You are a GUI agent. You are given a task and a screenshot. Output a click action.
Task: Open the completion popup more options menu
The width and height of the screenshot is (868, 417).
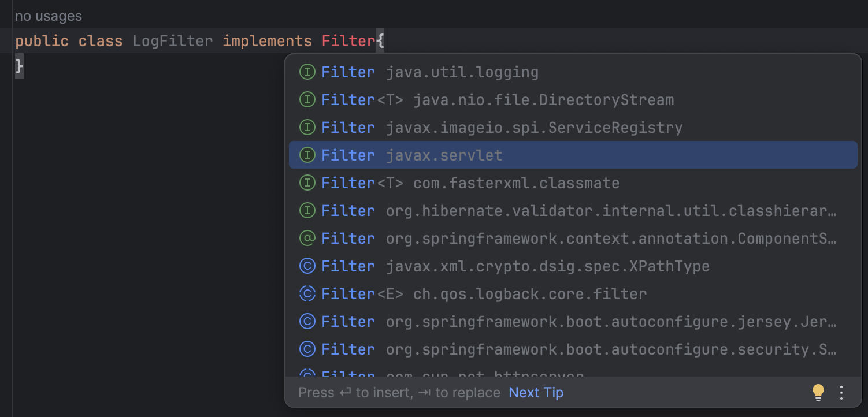coord(841,393)
